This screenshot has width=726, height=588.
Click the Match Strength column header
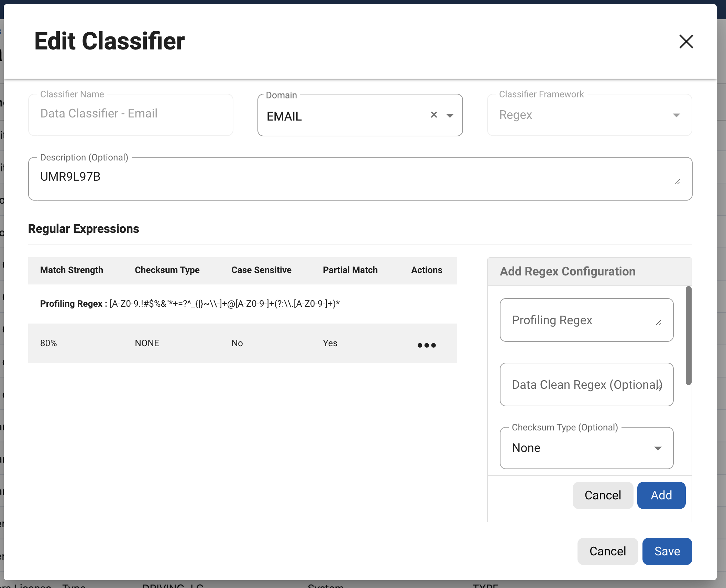pyautogui.click(x=71, y=270)
